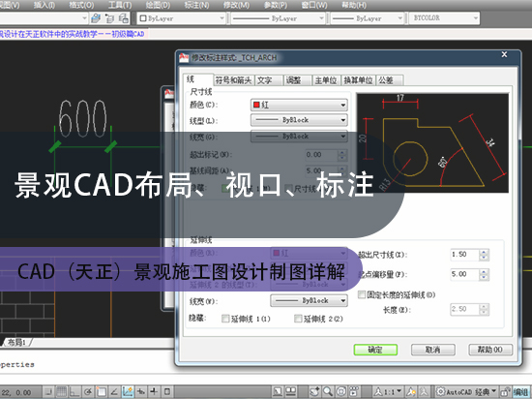
Task: Click the 确定 button
Action: 375,350
